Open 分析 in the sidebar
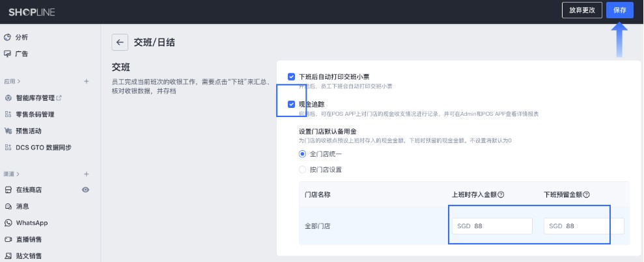 21,37
